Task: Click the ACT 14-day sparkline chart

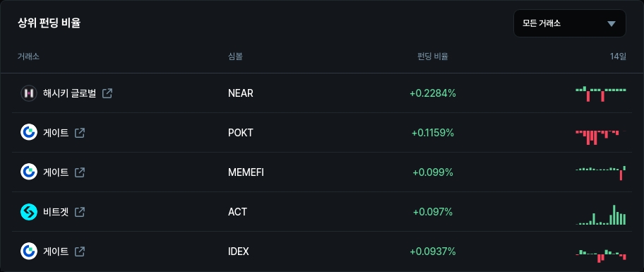Action: 601,215
